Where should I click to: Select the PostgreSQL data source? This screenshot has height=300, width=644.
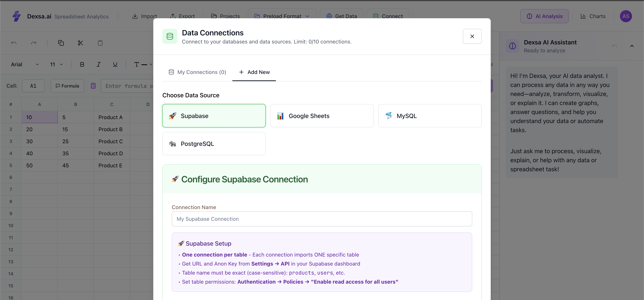pos(214,144)
